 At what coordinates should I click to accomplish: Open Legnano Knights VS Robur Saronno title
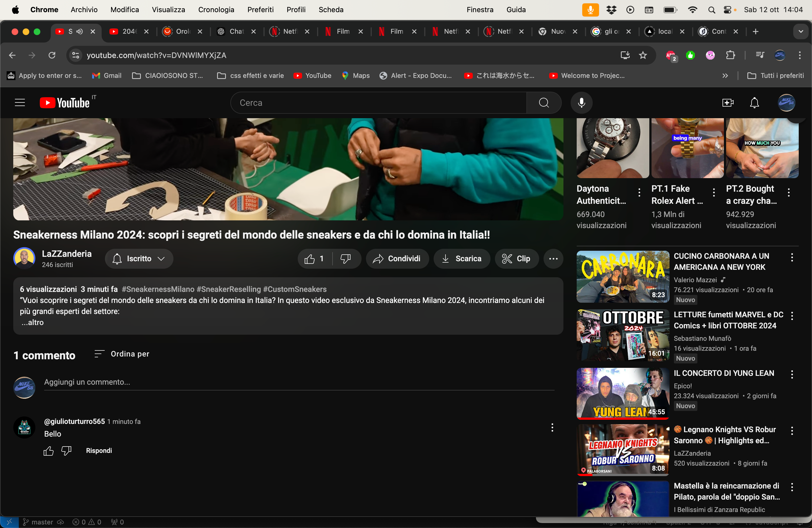tap(725, 435)
